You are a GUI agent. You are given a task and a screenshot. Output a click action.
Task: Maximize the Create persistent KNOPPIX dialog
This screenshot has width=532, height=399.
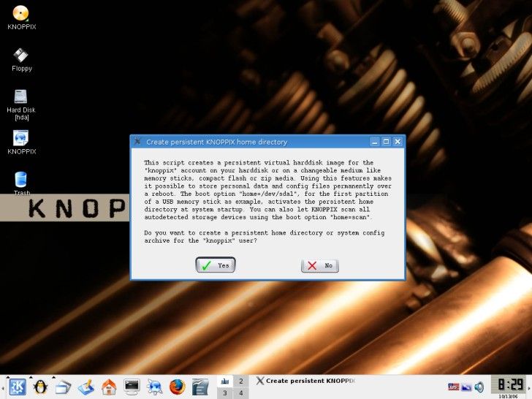click(x=386, y=142)
